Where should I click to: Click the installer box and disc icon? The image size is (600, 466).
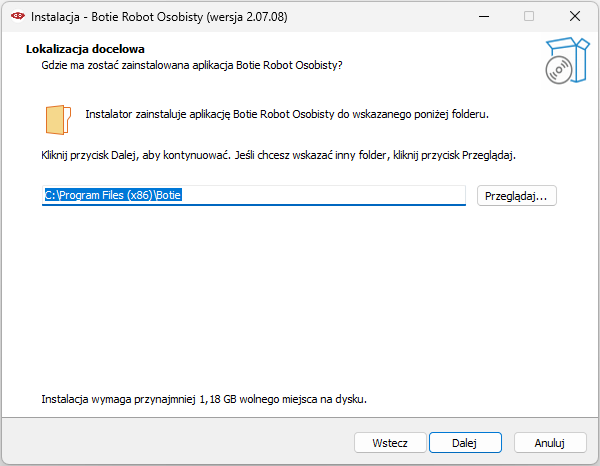click(x=567, y=60)
